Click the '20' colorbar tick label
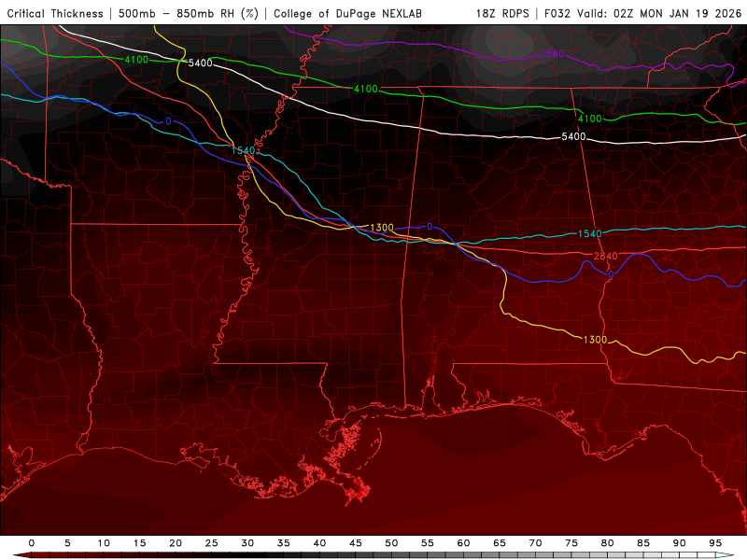This screenshot has width=747, height=560. point(176,543)
